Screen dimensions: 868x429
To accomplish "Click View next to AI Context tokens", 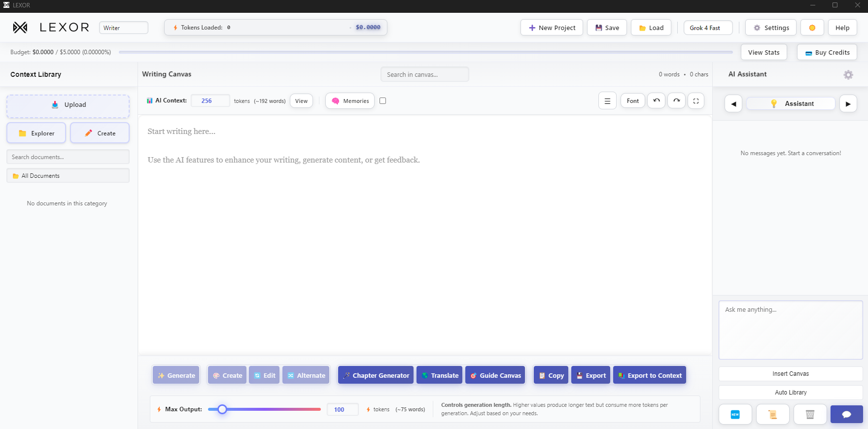I will click(301, 101).
